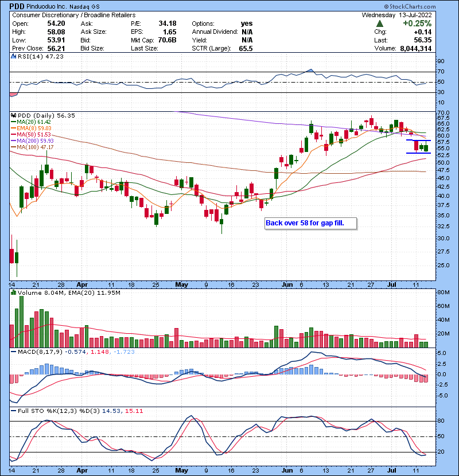This screenshot has width=459, height=476.
Task: Click the 90 label on the RSI axis
Action: pos(441,61)
